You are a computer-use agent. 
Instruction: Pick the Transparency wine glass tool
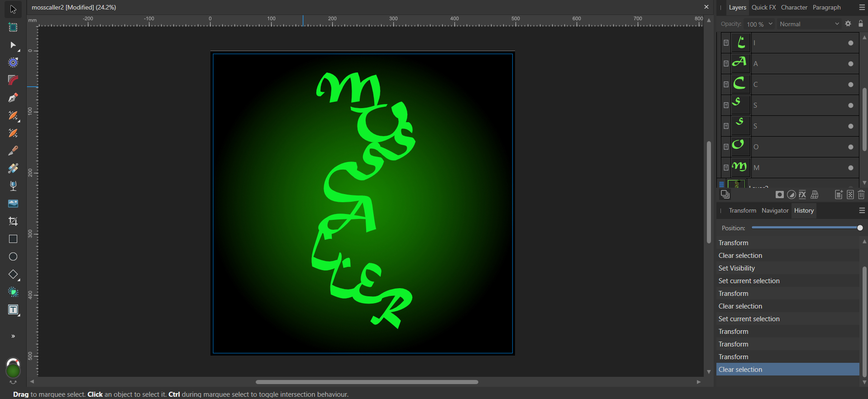(x=13, y=186)
